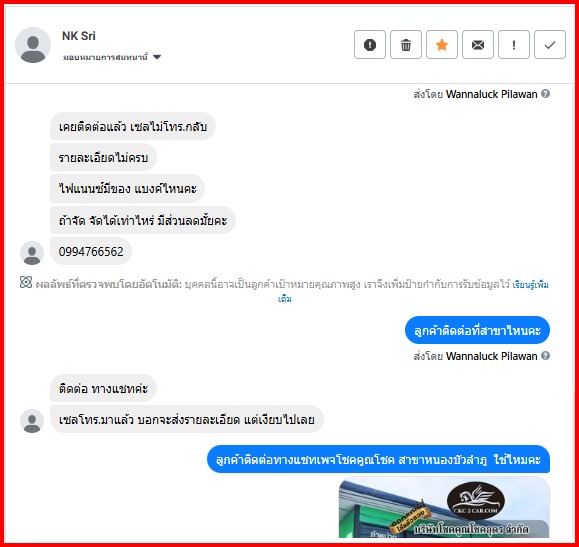Open NK Sri profile avatar

coord(33,45)
